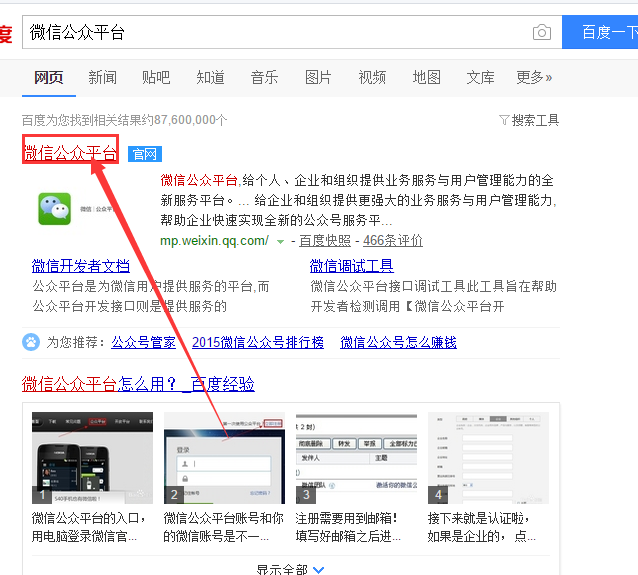Click the camera image-search icon
This screenshot has height=575, width=638.
(x=542, y=32)
